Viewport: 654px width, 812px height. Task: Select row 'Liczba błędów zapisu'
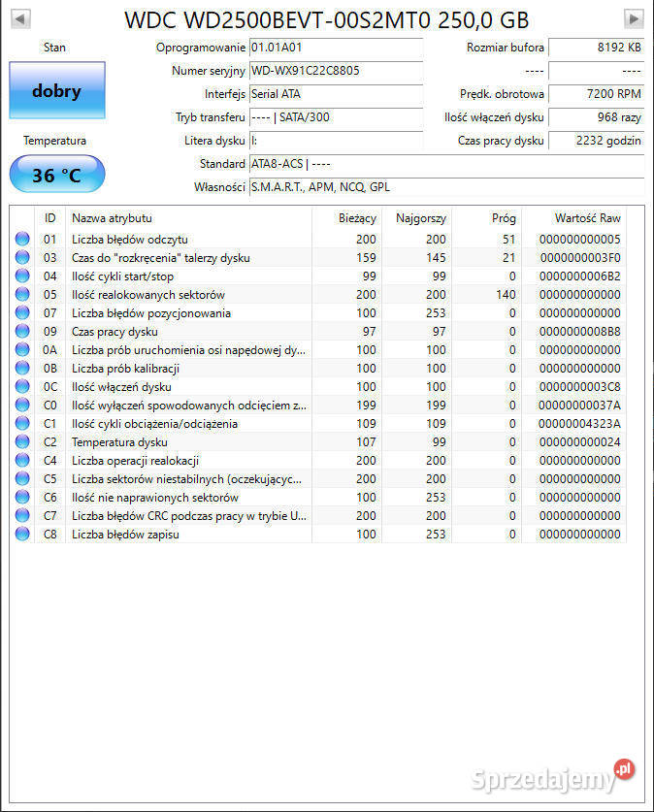coord(318,534)
